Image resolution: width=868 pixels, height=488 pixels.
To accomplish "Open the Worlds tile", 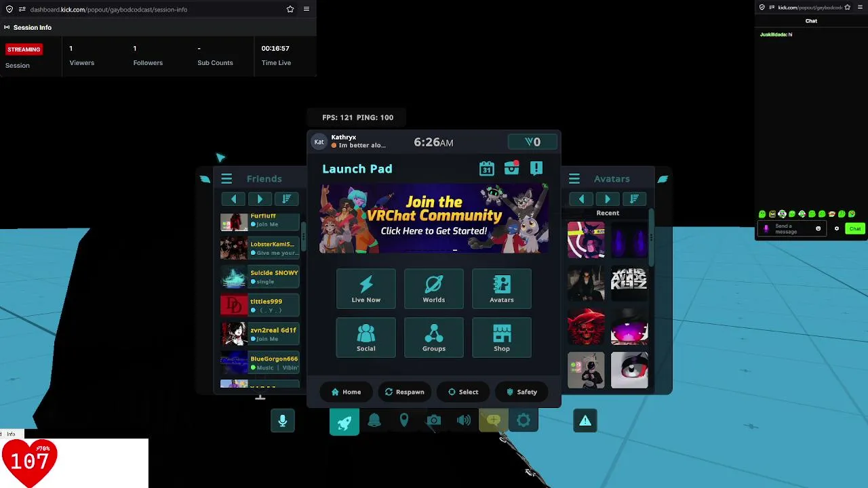I will [434, 289].
